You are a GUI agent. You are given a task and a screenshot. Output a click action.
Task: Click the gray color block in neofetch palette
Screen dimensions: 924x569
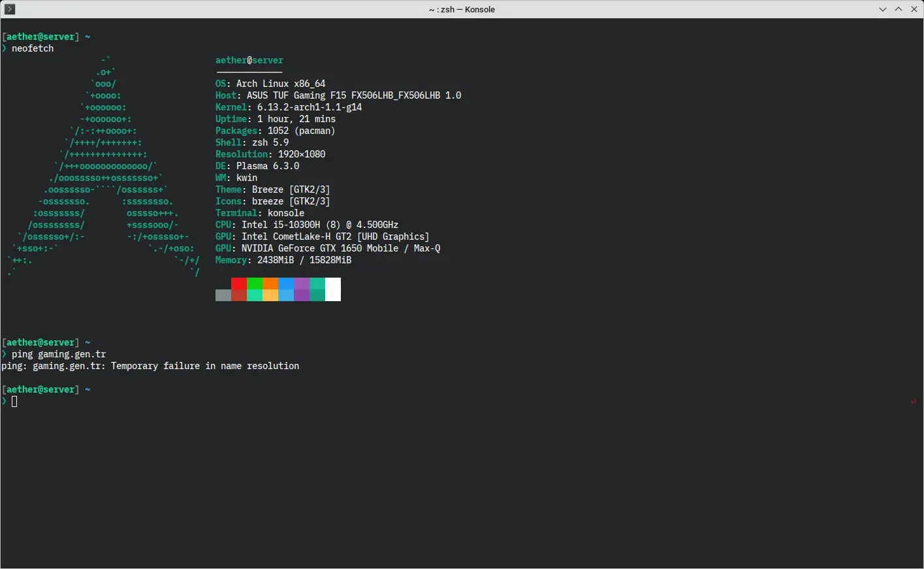(x=223, y=295)
